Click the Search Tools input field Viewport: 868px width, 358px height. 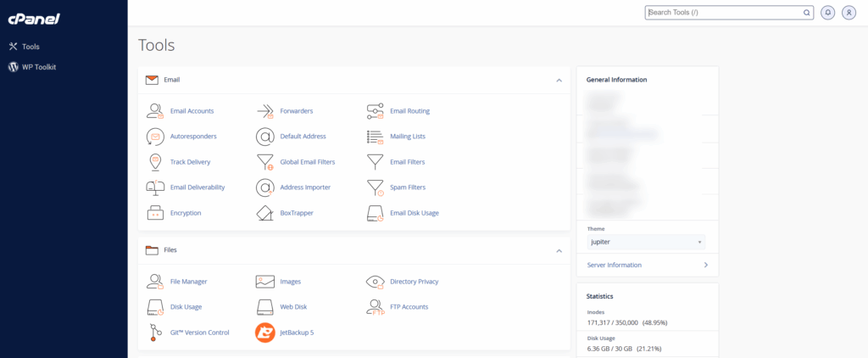click(723, 13)
